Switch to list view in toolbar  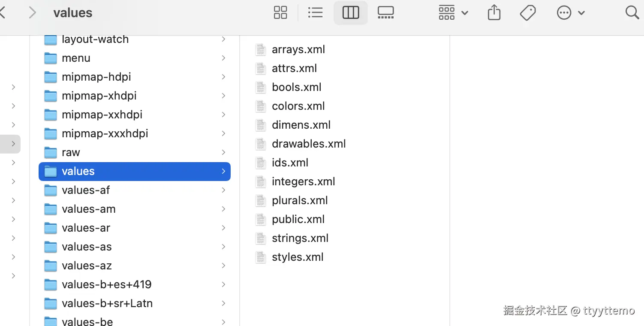(x=315, y=13)
